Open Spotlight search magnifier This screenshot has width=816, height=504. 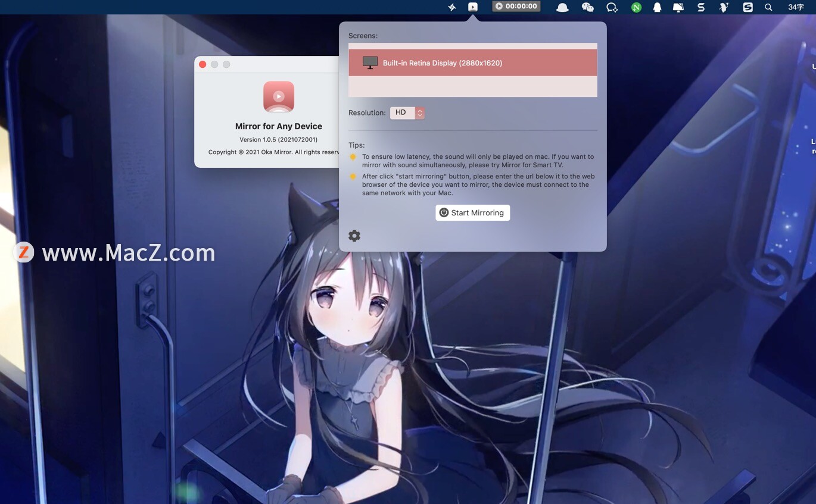pyautogui.click(x=768, y=7)
